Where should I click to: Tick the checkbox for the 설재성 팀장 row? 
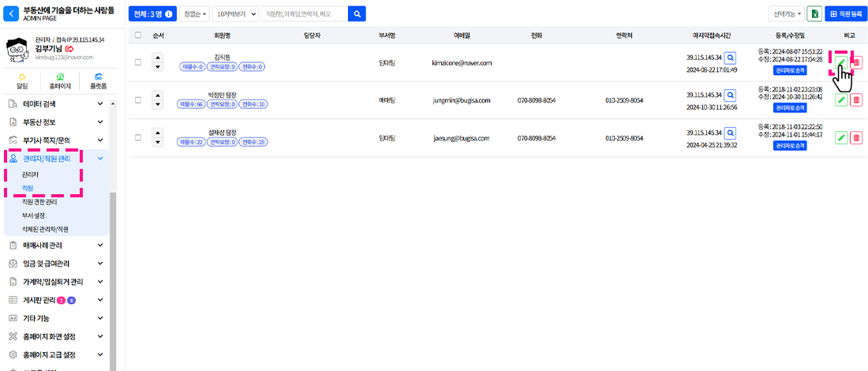tap(138, 138)
